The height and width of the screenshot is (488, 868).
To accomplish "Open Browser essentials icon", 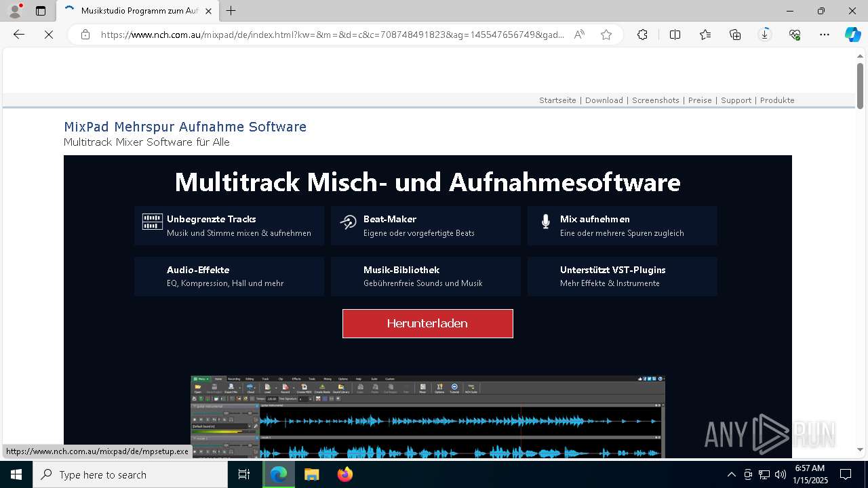I will (x=795, y=35).
